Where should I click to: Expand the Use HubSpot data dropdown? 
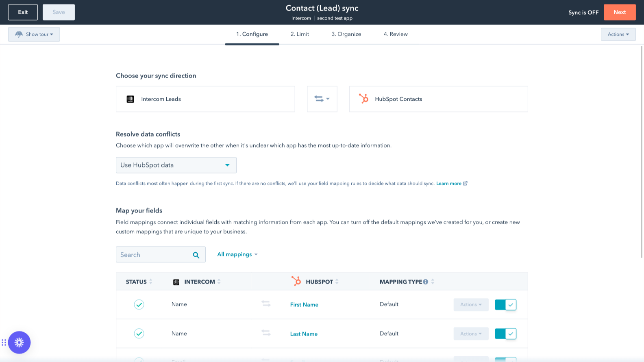[x=176, y=165]
